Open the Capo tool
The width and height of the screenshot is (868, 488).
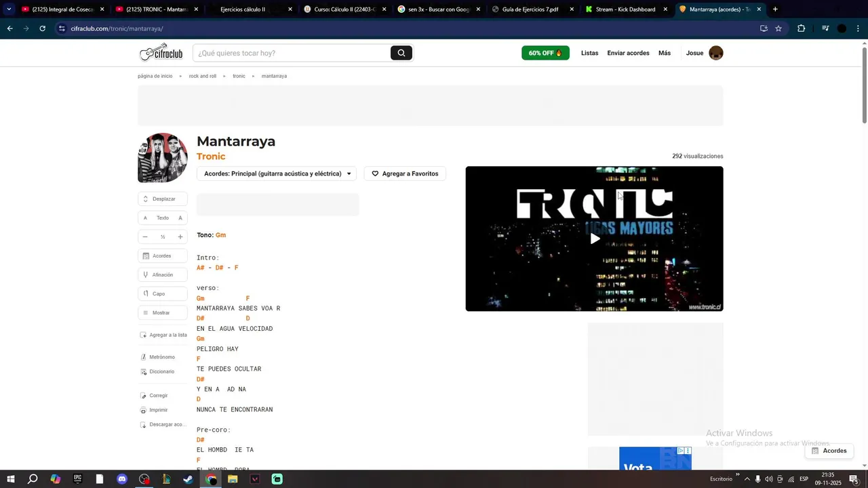click(163, 293)
